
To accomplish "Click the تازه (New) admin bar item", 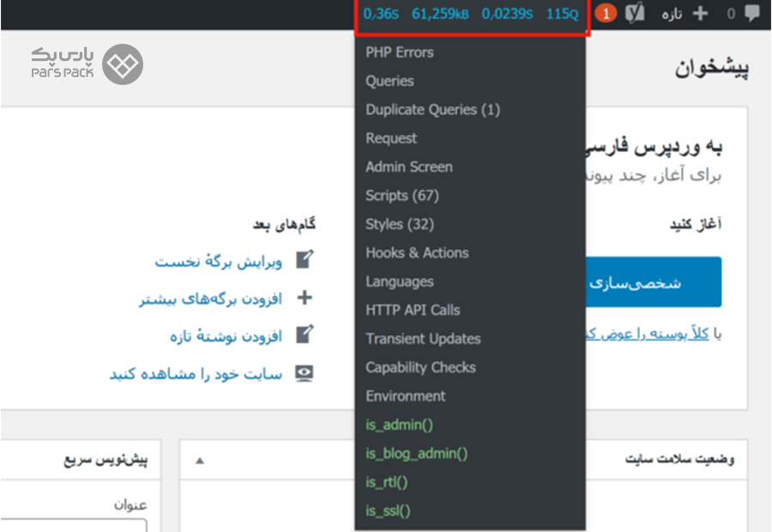I will click(x=672, y=14).
